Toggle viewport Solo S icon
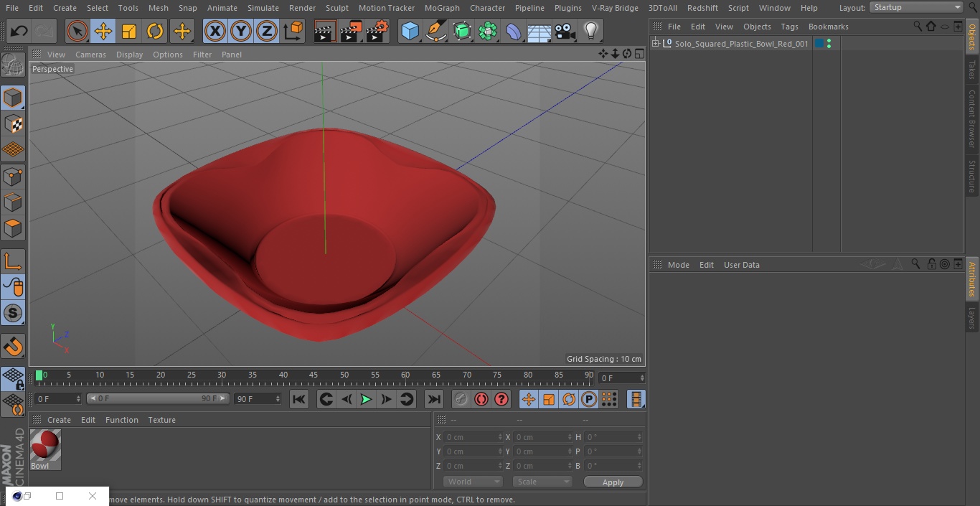 coord(14,314)
